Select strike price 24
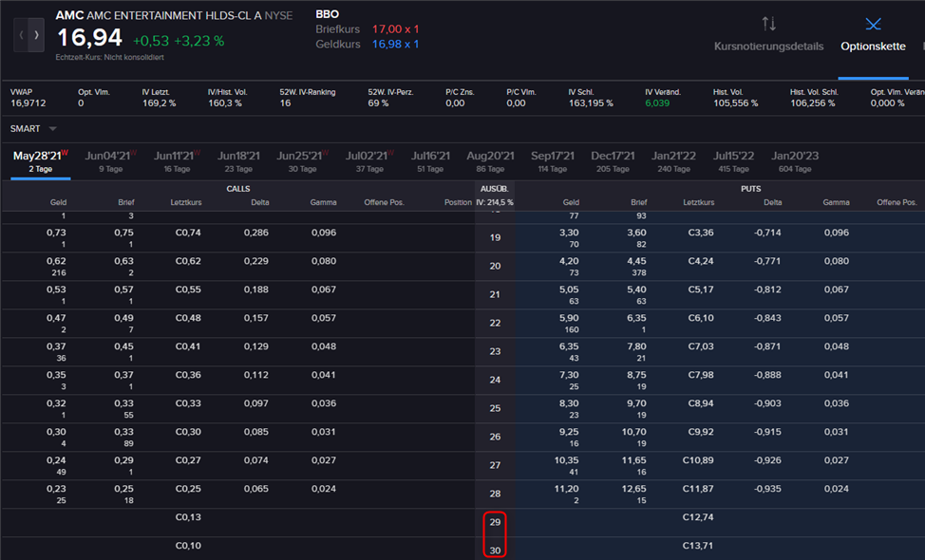Image resolution: width=925 pixels, height=560 pixels. pos(495,380)
